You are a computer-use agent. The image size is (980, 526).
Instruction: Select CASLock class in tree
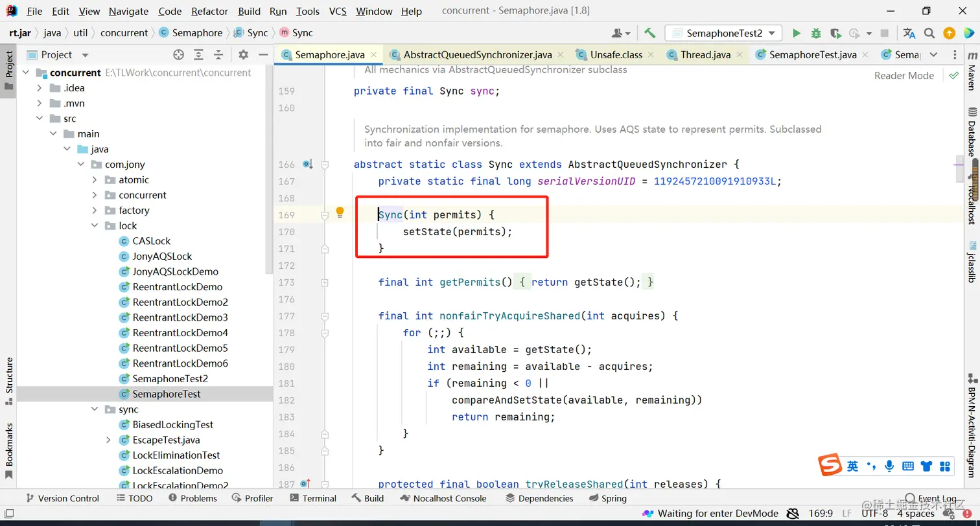[x=151, y=241]
